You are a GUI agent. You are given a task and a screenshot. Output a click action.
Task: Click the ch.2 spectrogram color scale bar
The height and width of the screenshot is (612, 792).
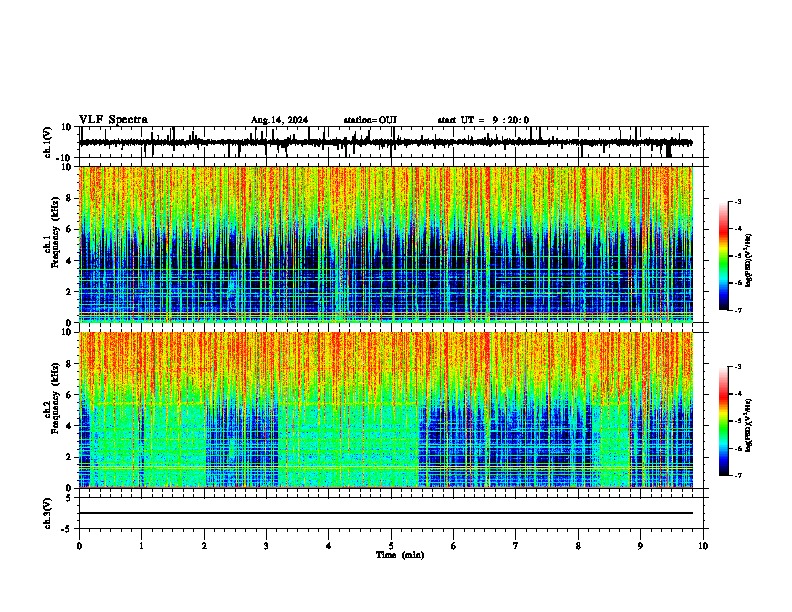point(723,421)
